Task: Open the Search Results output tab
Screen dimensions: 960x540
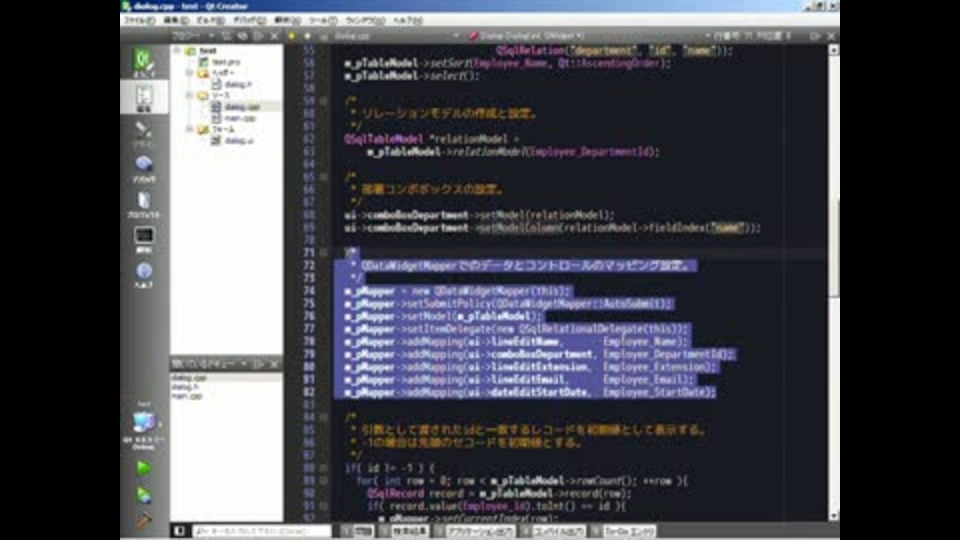Action: click(405, 531)
